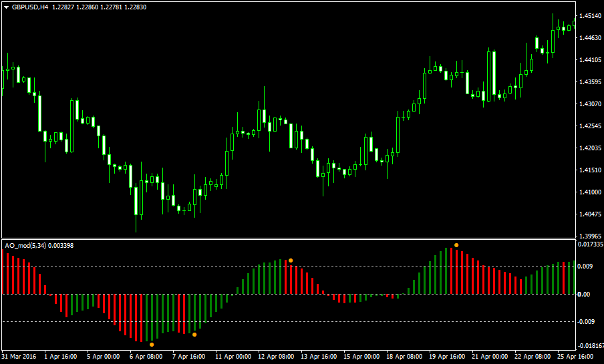Image resolution: width=604 pixels, height=364 pixels.
Task: Click the 25 Apr 16:00 time label
Action: [x=575, y=357]
